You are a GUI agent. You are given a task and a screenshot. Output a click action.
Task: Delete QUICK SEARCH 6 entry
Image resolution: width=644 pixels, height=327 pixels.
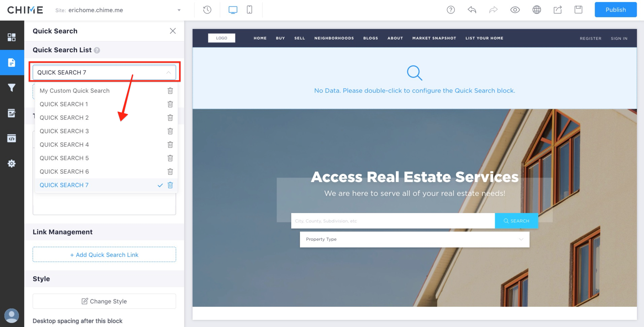170,172
